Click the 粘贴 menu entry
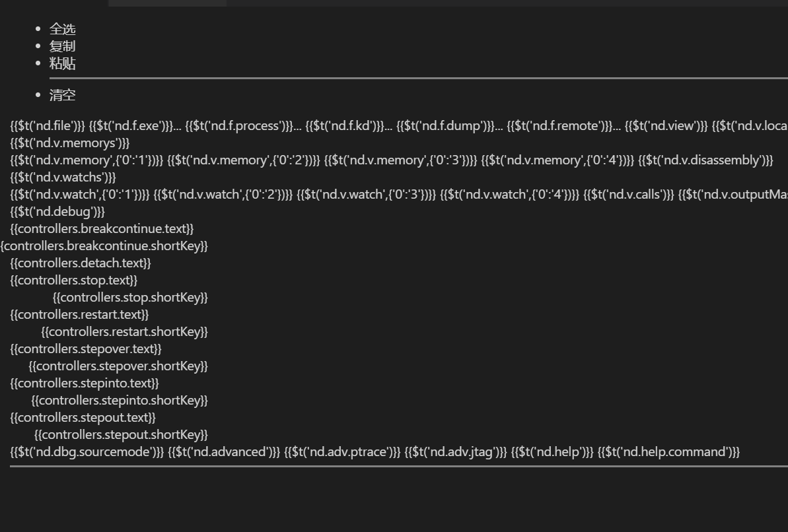This screenshot has height=532, width=788. pyautogui.click(x=62, y=63)
